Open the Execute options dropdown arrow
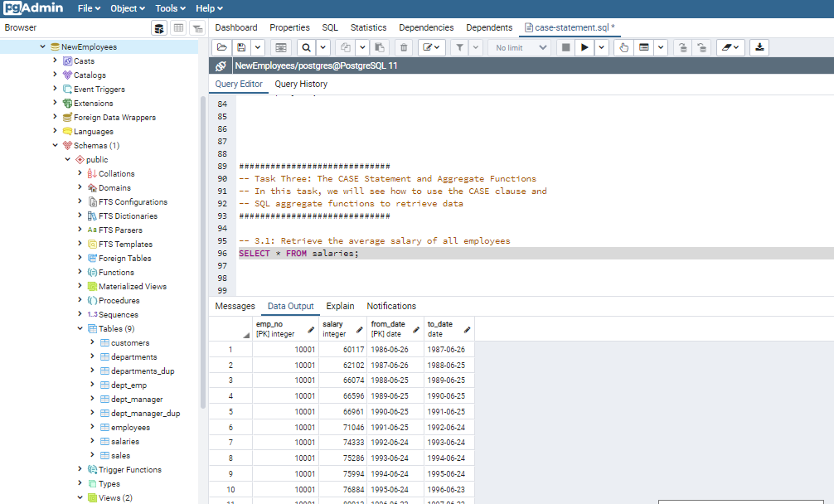 [x=602, y=47]
